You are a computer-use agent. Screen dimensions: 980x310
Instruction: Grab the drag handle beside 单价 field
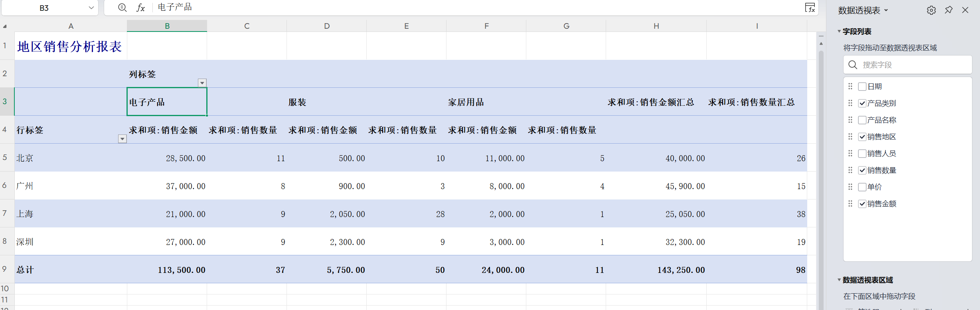point(850,187)
